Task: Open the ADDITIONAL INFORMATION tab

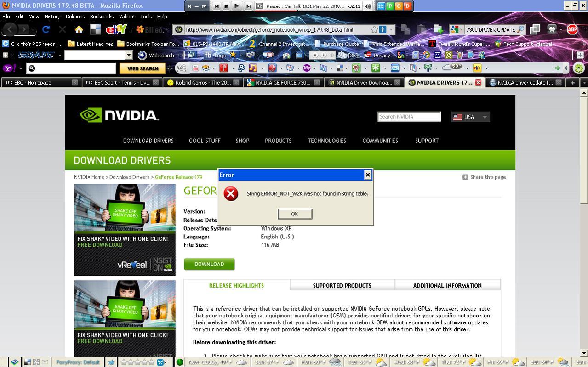Action: [447, 285]
